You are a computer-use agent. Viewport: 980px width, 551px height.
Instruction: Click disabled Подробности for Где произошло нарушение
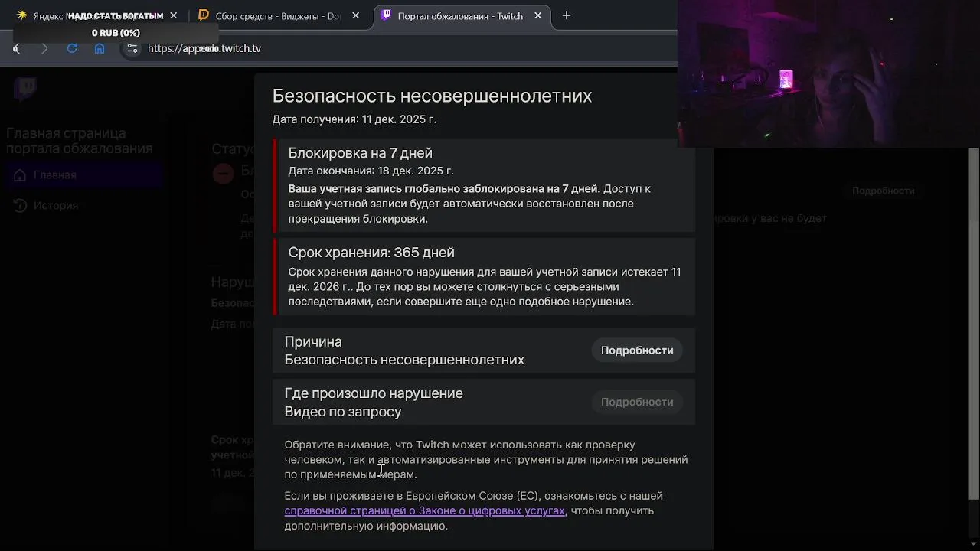[637, 402]
